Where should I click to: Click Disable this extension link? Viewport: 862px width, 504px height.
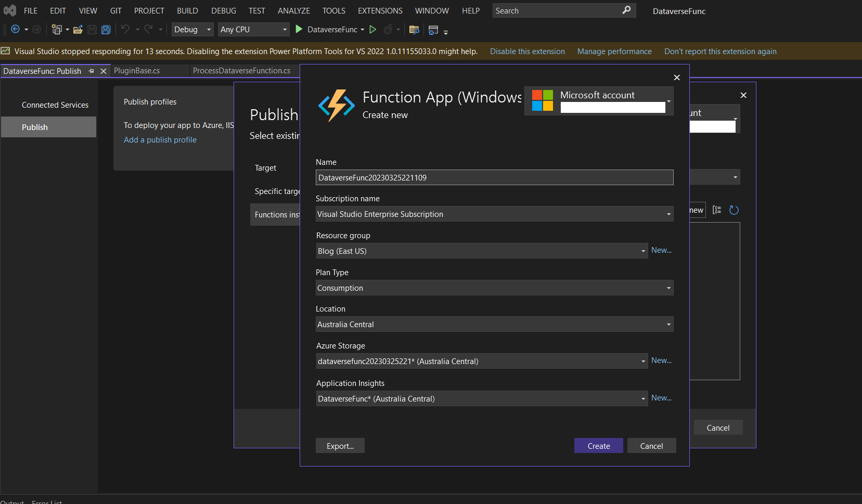coord(527,51)
